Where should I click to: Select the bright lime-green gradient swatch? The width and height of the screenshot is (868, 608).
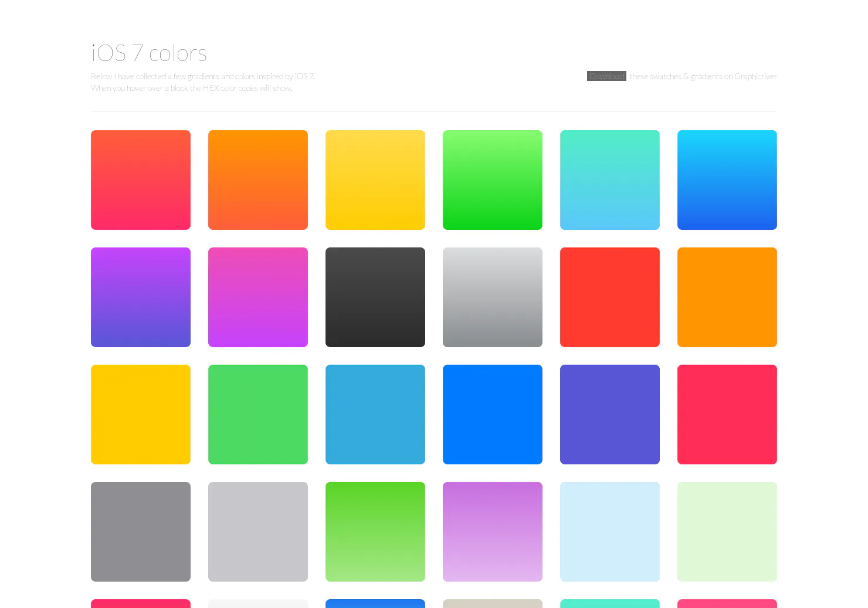(x=493, y=180)
